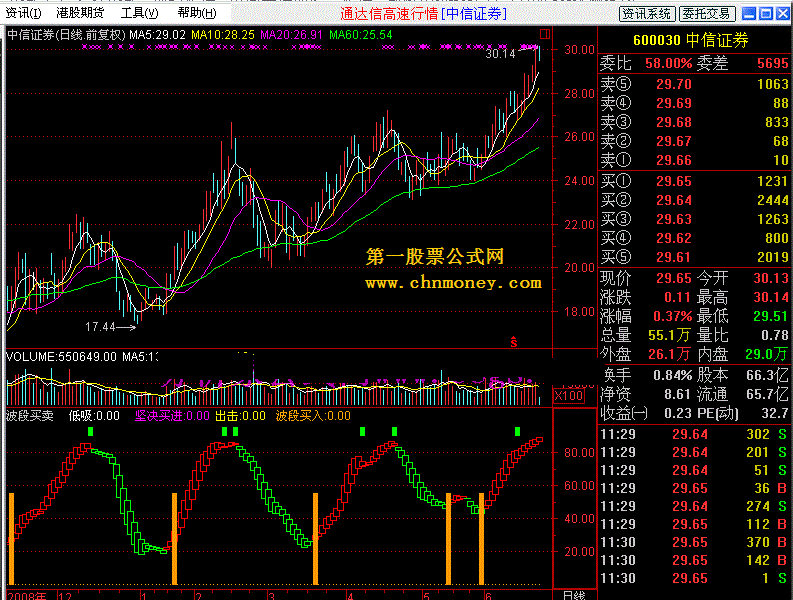This screenshot has height=600, width=793.
Task: Click the 11:30 trade with volume 370
Action: (693, 542)
